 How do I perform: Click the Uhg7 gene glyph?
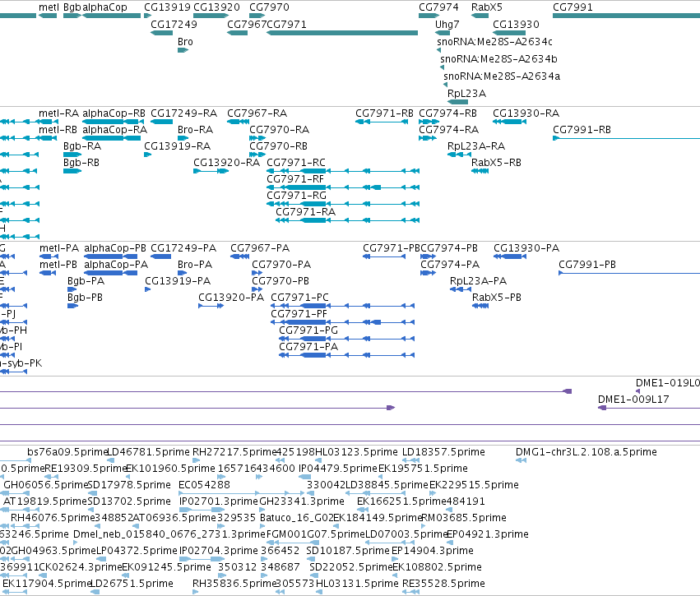click(x=443, y=33)
